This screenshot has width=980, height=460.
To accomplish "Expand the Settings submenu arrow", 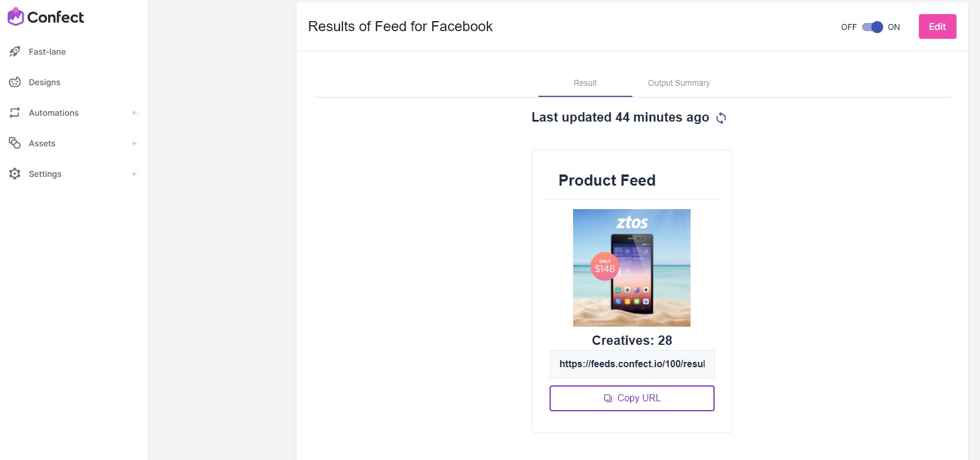I will coord(134,174).
